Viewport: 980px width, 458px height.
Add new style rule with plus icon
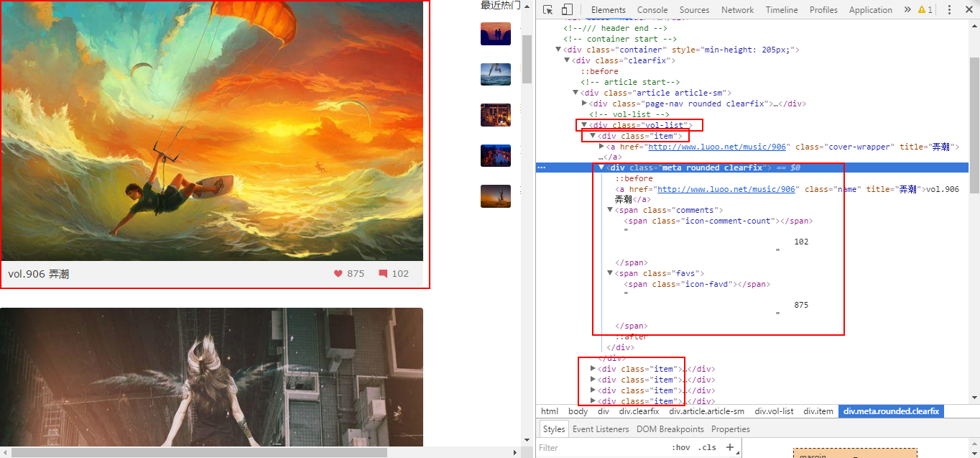[730, 447]
